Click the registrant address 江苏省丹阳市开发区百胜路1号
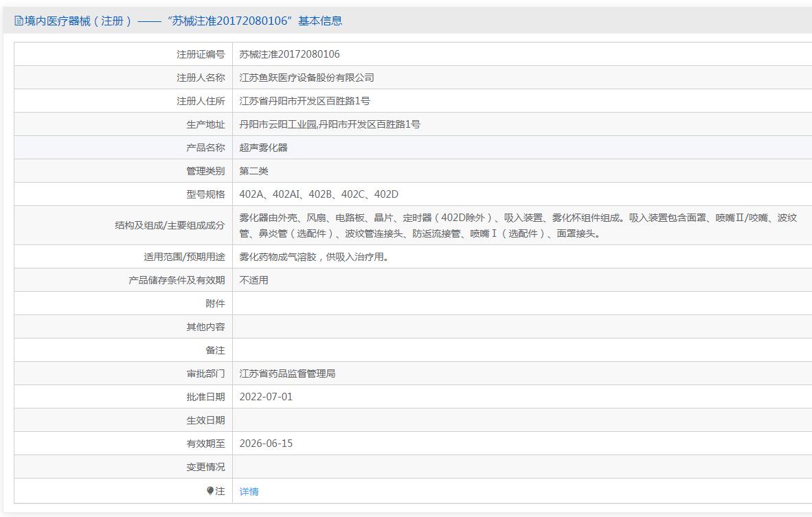Image resolution: width=812 pixels, height=517 pixels. coord(304,101)
